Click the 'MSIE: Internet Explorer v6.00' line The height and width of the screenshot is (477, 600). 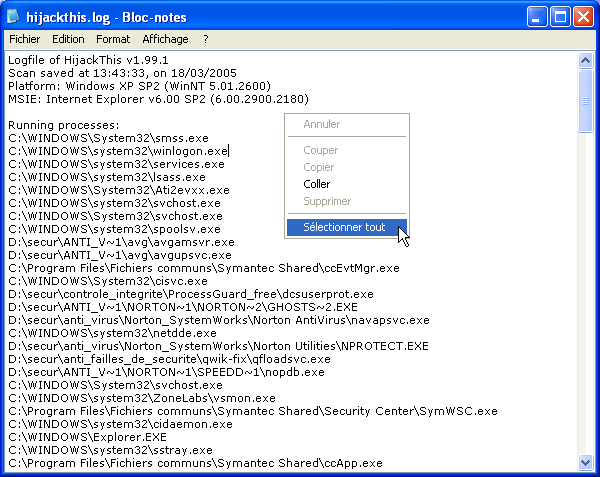[158, 99]
